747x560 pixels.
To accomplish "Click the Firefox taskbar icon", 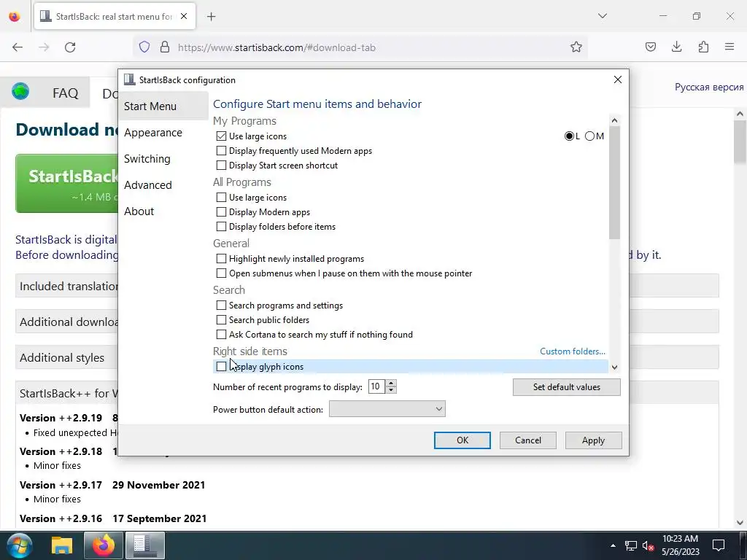I will click(104, 545).
